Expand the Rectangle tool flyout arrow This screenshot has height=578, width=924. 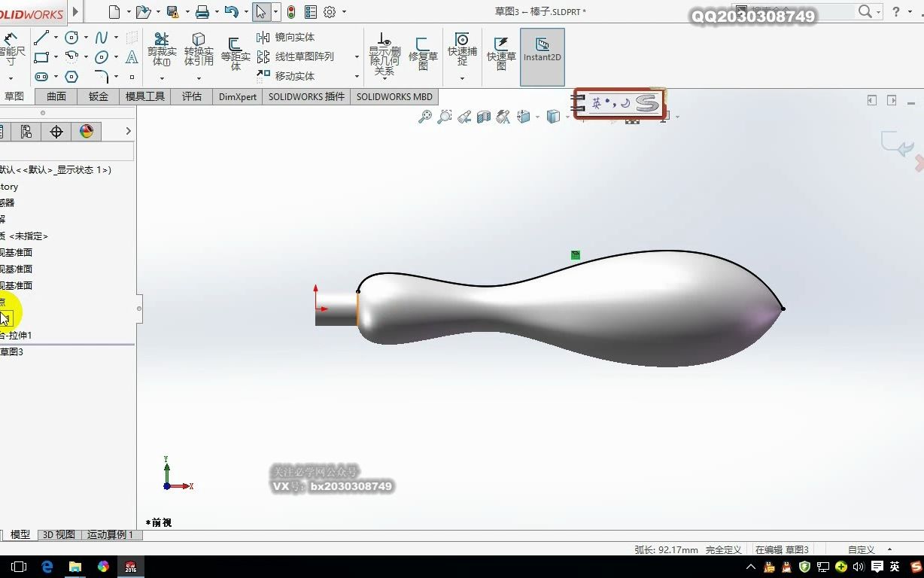(55, 56)
